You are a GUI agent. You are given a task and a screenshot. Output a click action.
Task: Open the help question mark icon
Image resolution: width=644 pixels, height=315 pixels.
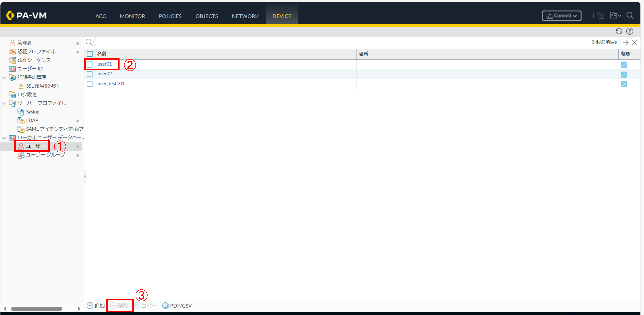(629, 31)
